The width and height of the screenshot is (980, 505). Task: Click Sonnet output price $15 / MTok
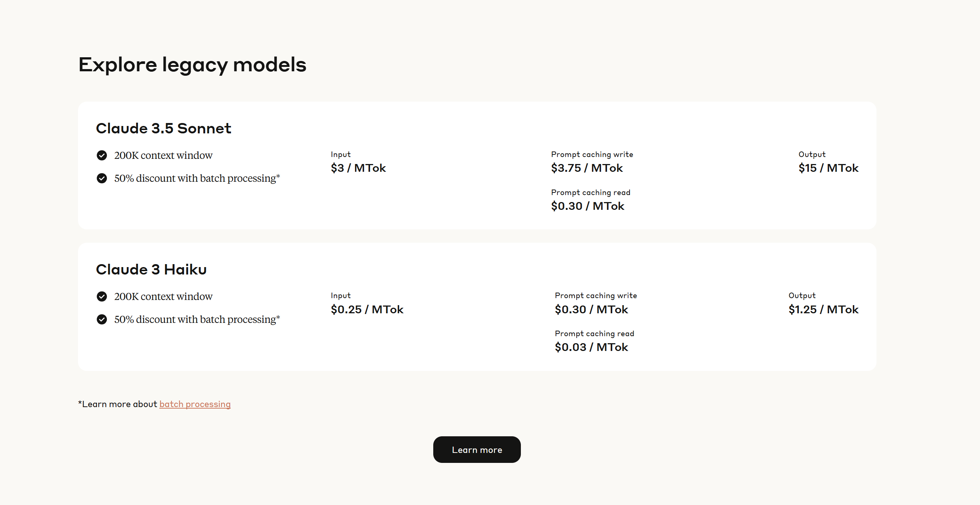pyautogui.click(x=828, y=168)
